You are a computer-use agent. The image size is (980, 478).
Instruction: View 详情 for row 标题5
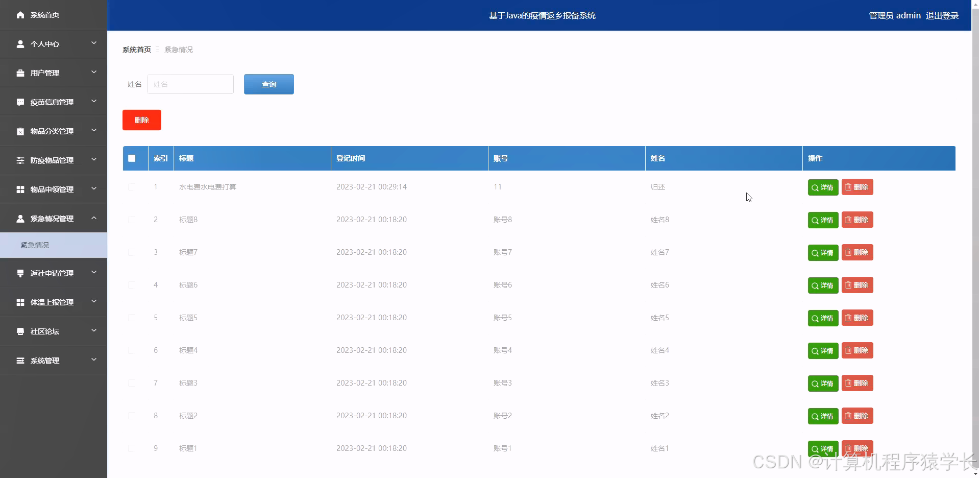point(823,318)
